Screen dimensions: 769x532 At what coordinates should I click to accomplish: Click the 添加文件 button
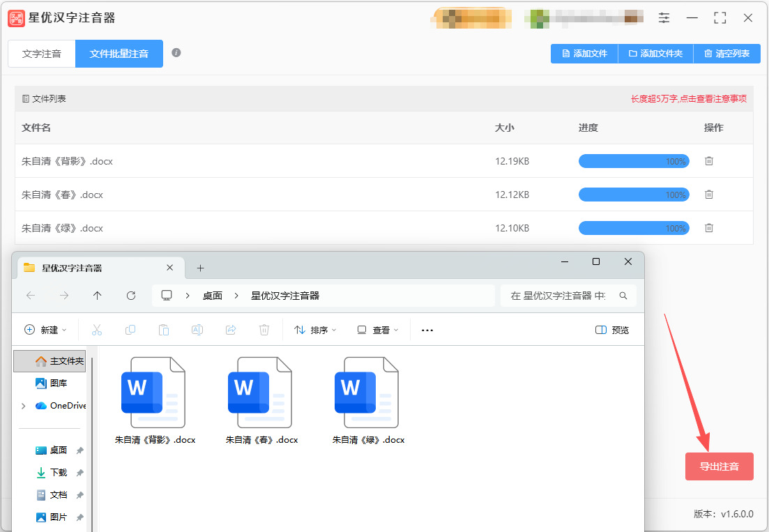(585, 54)
